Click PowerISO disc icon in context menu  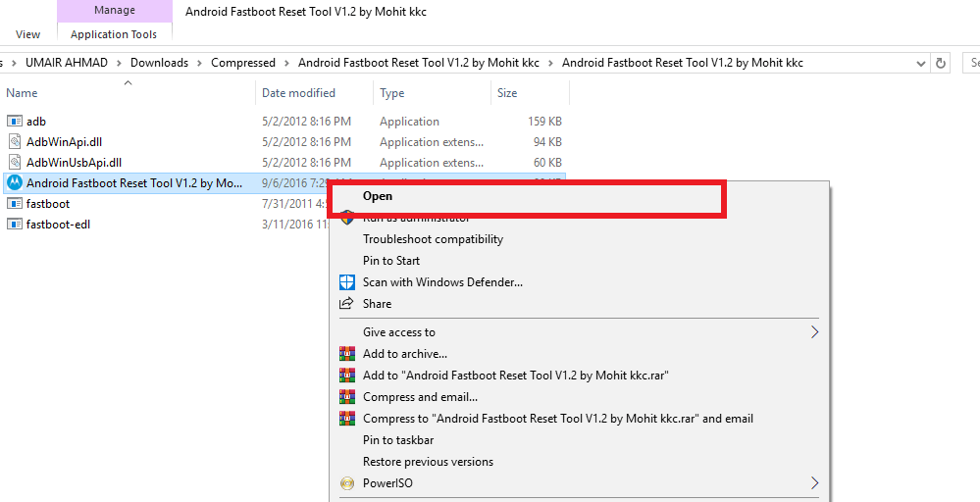pyautogui.click(x=347, y=483)
